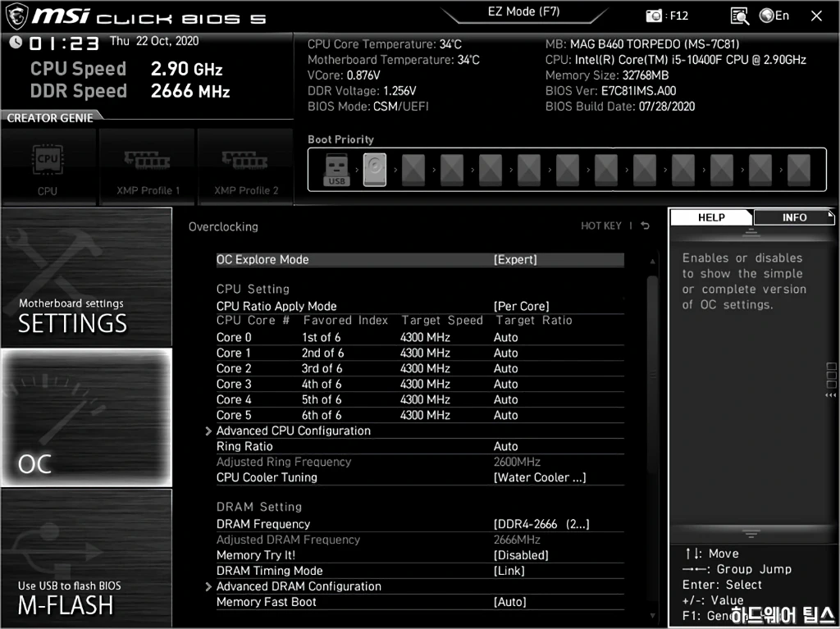The height and width of the screenshot is (629, 840).
Task: Set Core 2 target ratio Auto field
Action: tap(505, 368)
